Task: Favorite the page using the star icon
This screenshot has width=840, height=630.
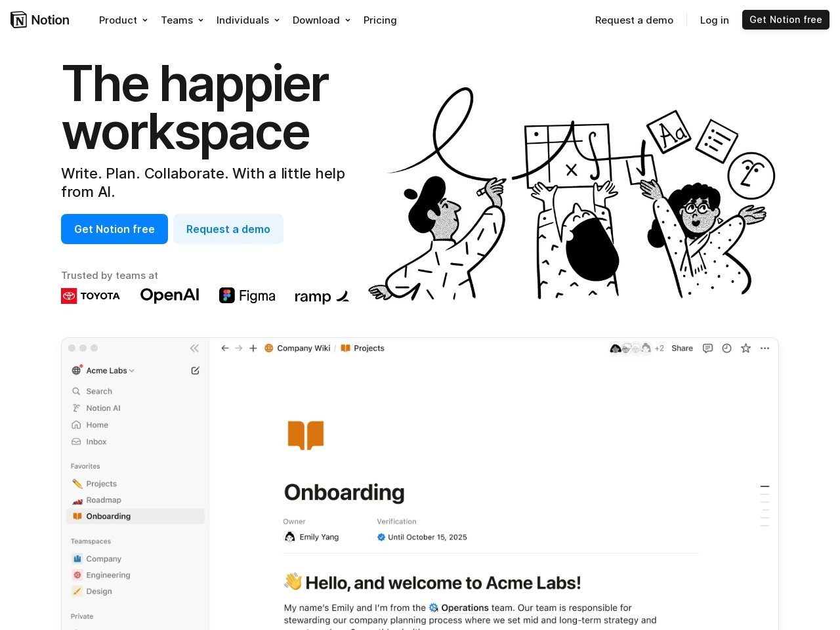Action: pyautogui.click(x=745, y=348)
